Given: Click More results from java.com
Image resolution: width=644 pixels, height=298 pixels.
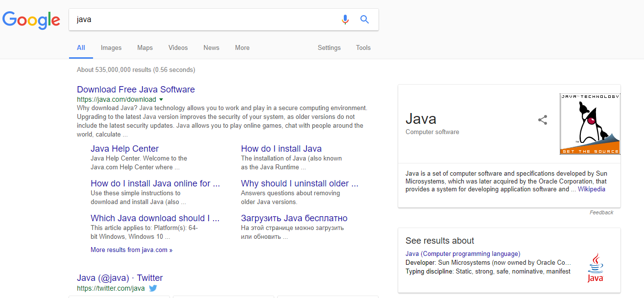Looking at the screenshot, I should point(131,250).
